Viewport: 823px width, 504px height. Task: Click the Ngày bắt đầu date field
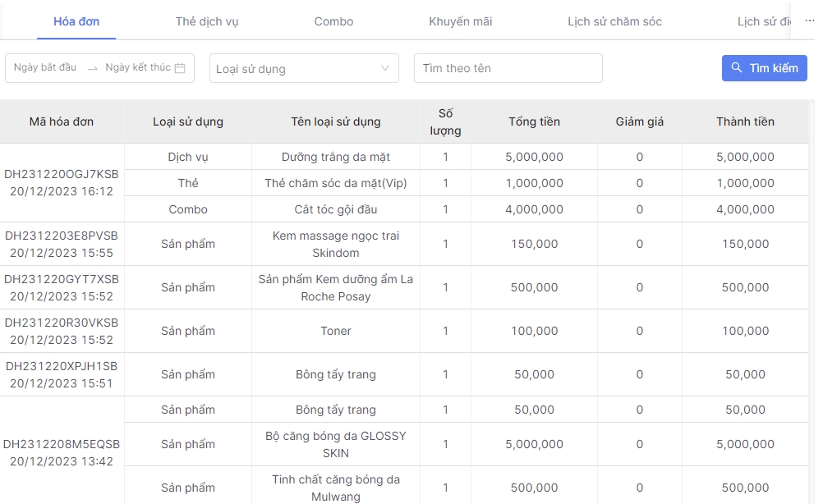(x=45, y=68)
